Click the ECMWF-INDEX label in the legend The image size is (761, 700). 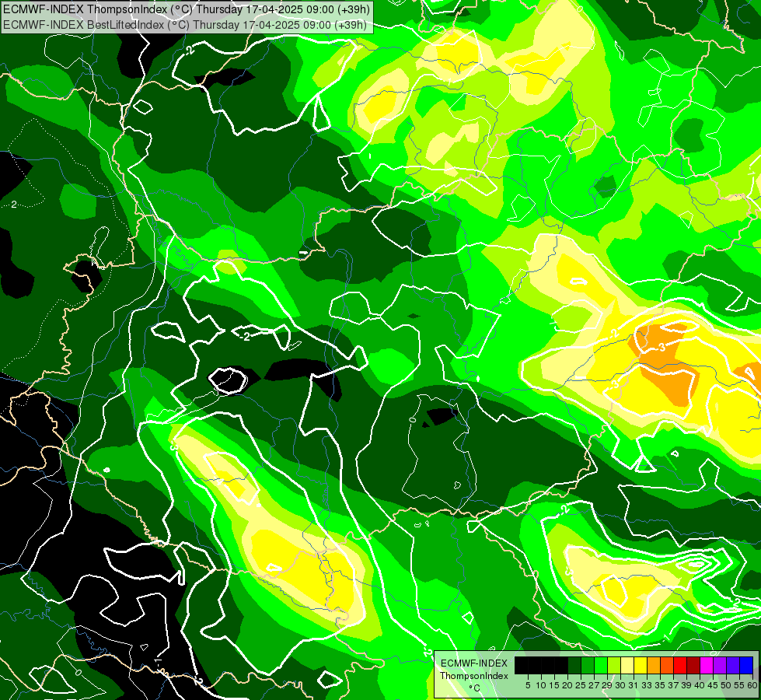tap(474, 663)
